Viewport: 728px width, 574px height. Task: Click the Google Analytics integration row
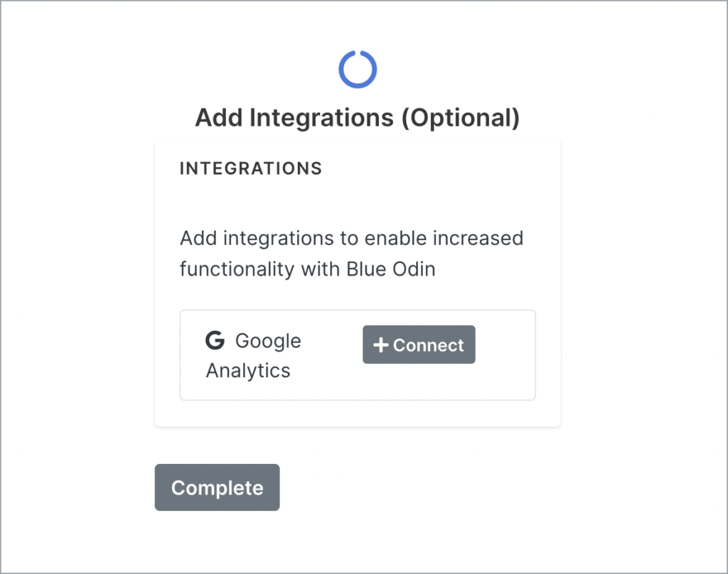(358, 354)
